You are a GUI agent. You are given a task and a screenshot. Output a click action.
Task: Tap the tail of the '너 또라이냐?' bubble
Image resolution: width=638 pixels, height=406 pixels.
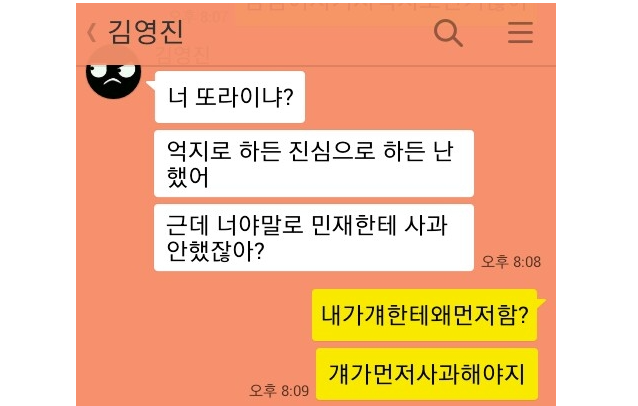pos(151,85)
